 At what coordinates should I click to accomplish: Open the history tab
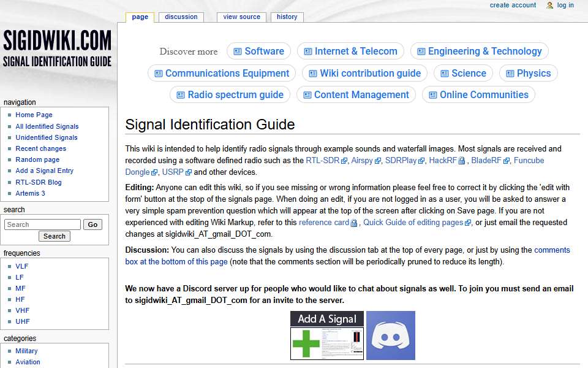[x=287, y=17]
